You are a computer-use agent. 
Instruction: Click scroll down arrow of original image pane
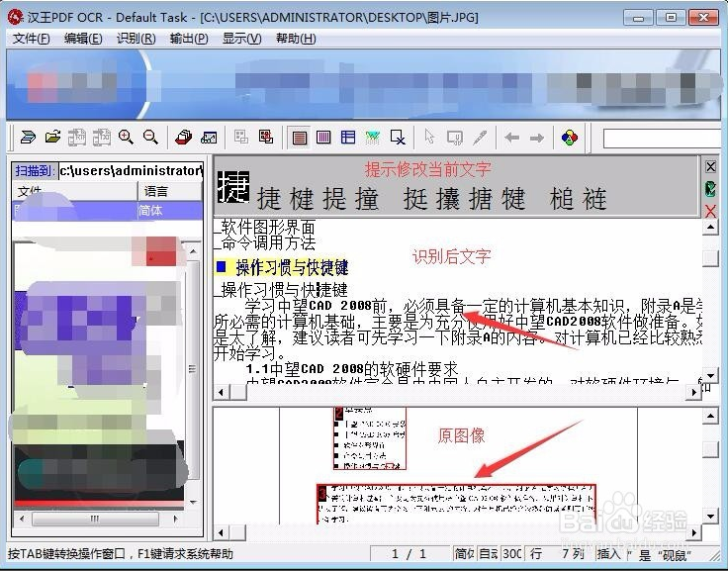point(710,515)
